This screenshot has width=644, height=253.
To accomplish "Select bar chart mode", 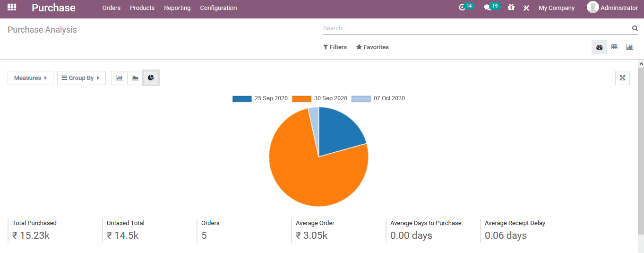I will [x=119, y=78].
